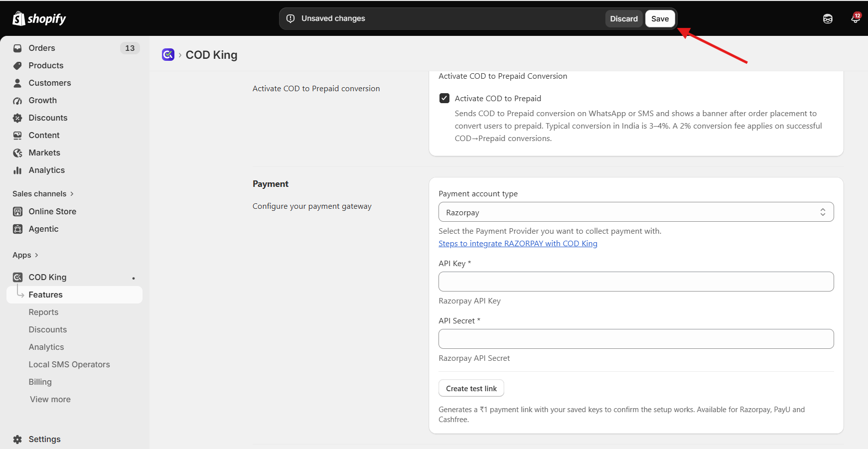This screenshot has height=449, width=868.
Task: Open Orders in the sidebar
Action: (42, 48)
